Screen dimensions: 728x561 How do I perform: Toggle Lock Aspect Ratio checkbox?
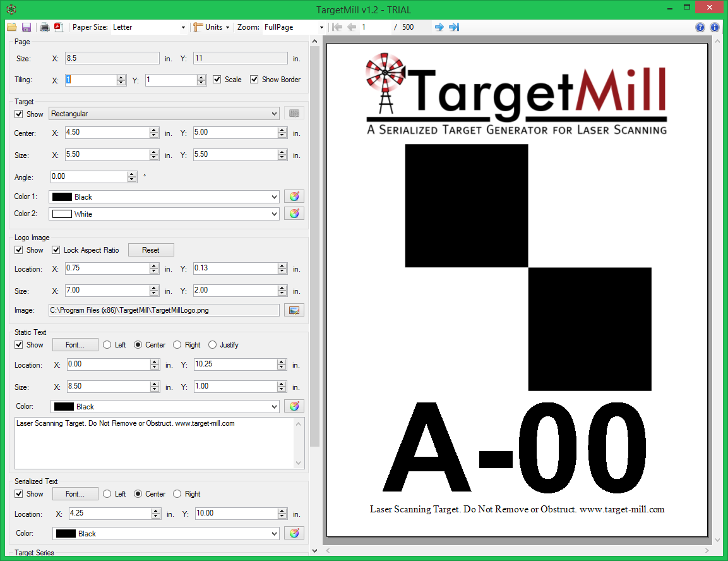click(x=56, y=250)
